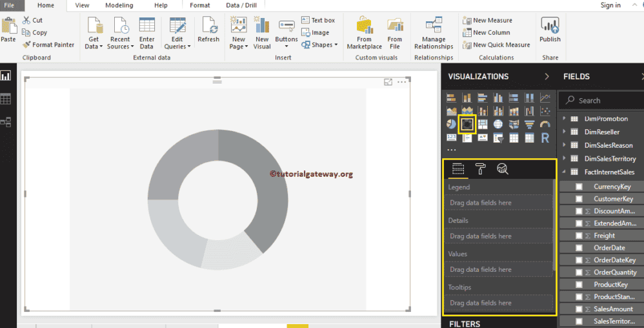
Task: Expand the DimSalesTerritory table
Action: click(565, 158)
